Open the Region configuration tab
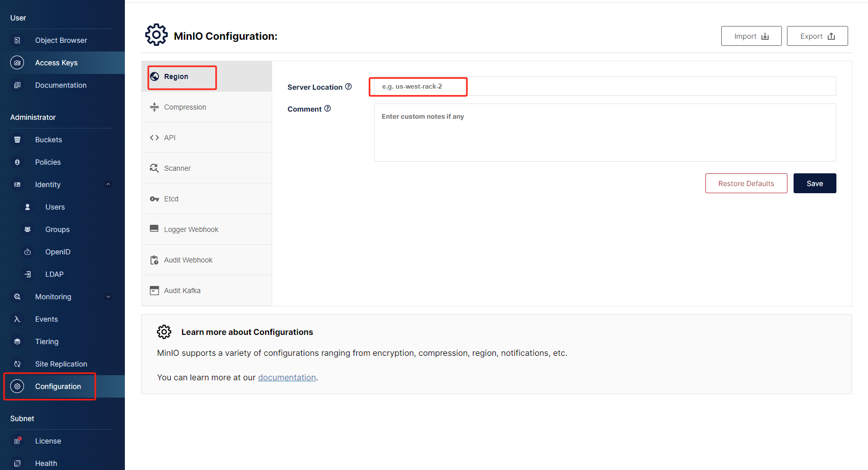868x470 pixels. pos(206,76)
